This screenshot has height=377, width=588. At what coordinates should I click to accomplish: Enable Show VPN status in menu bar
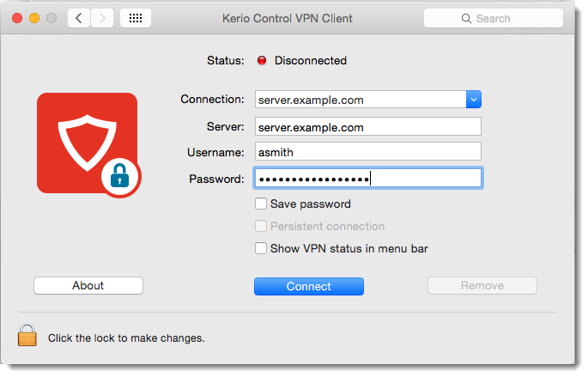(261, 248)
